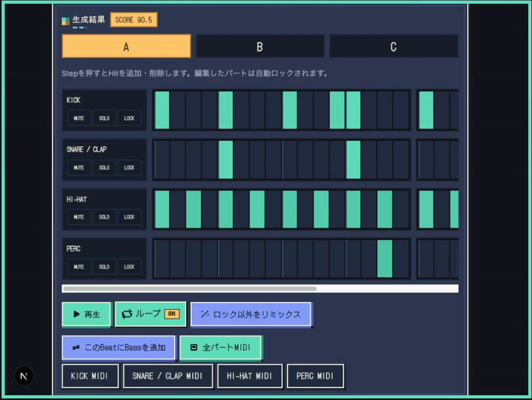Add a PERC hit on step 16
This screenshot has width=532, height=400.
[x=401, y=259]
